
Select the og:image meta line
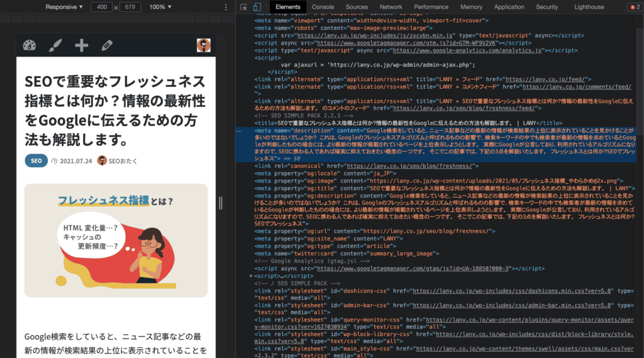(438, 181)
